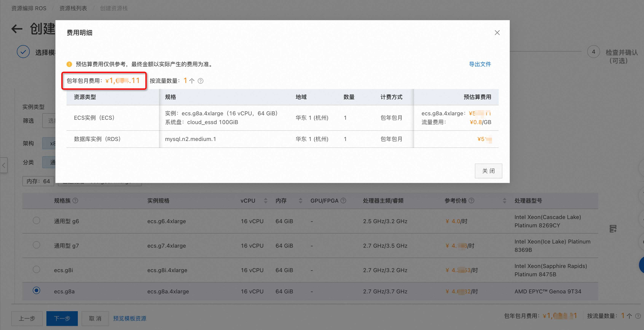The height and width of the screenshot is (330, 644).
Task: Click the list-add icon right of table
Action: pos(613,229)
